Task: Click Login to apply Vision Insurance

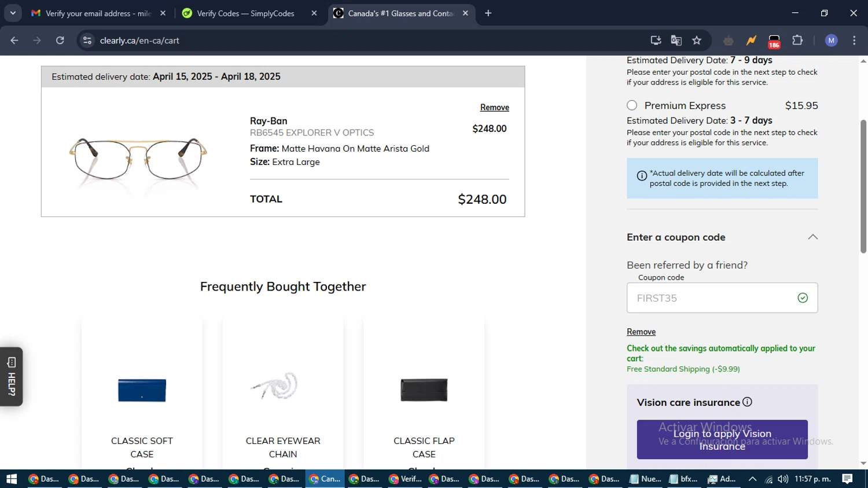Action: coord(722,439)
